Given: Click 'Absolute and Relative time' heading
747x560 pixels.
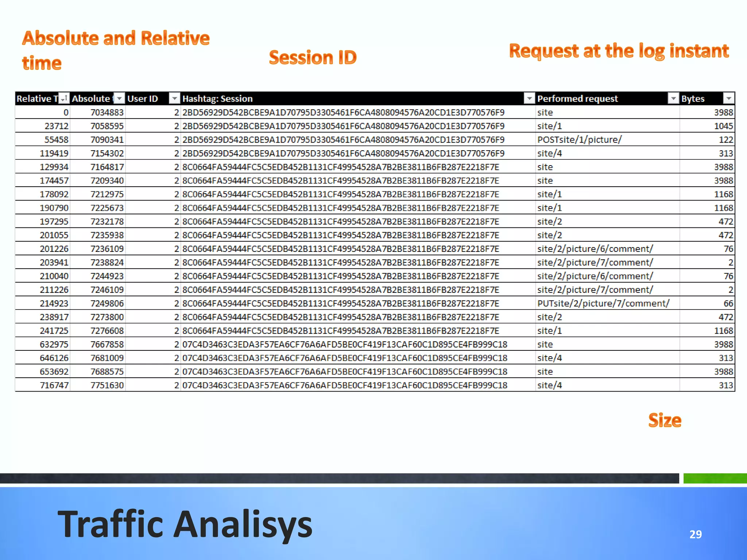Looking at the screenshot, I should [116, 50].
